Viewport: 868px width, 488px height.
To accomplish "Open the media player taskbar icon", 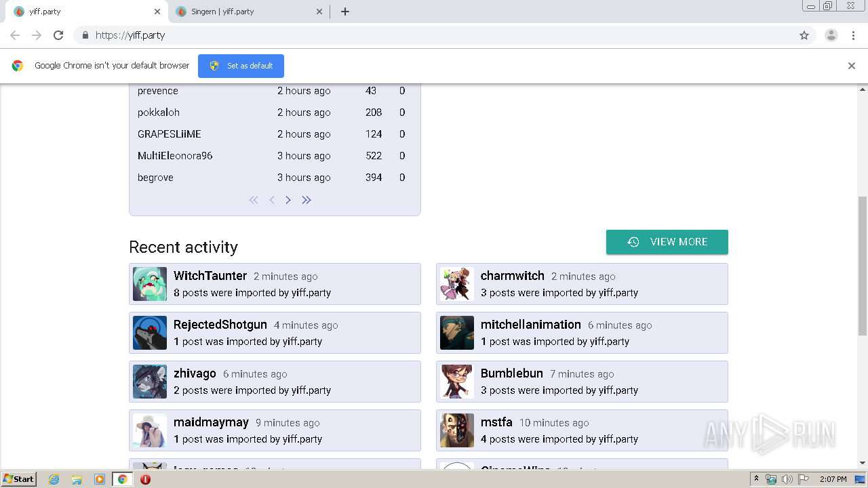I will (x=100, y=479).
